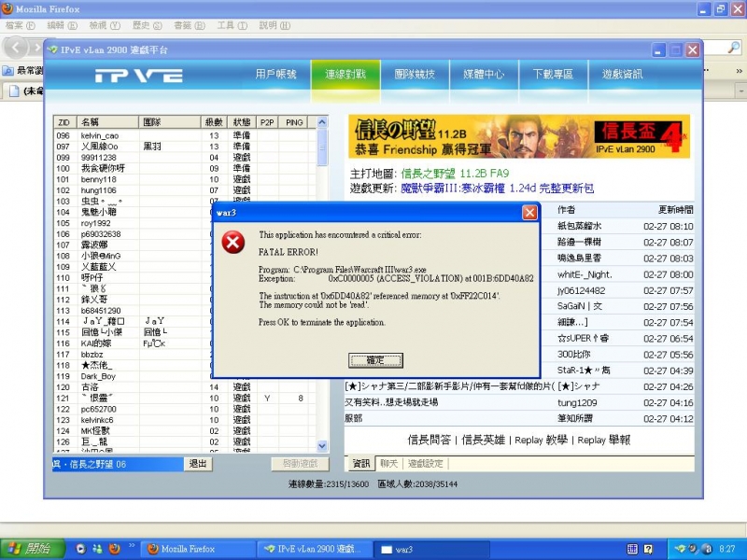The width and height of the screenshot is (747, 560).
Task: Click the Firefox Back navigation arrow
Action: [x=14, y=48]
